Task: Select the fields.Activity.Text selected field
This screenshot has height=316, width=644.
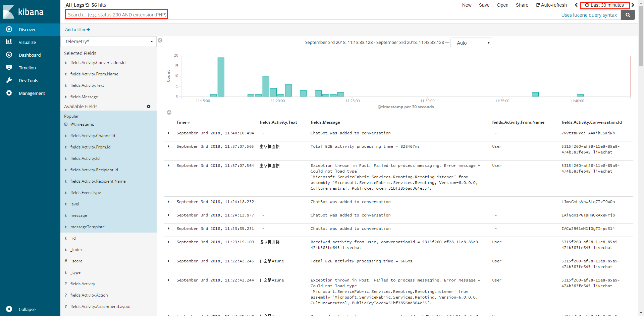Action: (87, 85)
